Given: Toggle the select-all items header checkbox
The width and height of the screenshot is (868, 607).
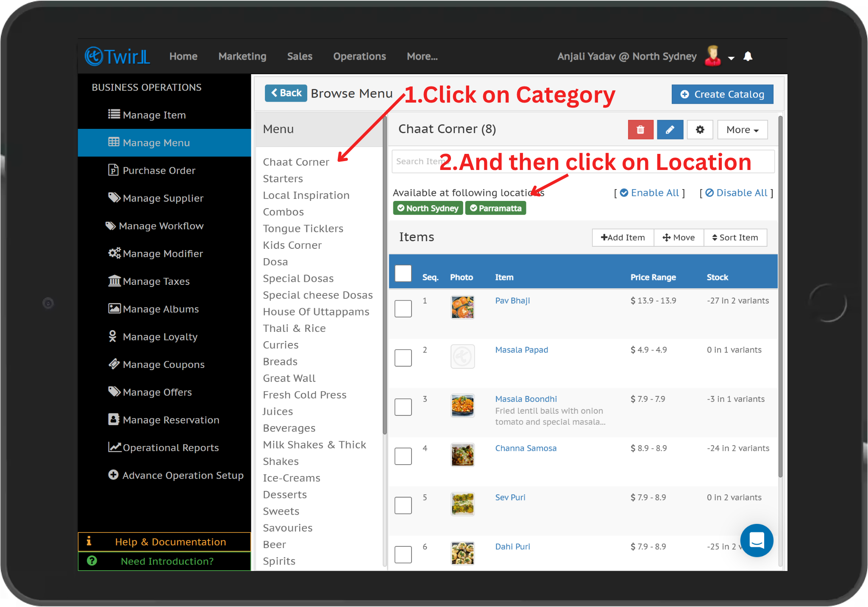Looking at the screenshot, I should [403, 273].
